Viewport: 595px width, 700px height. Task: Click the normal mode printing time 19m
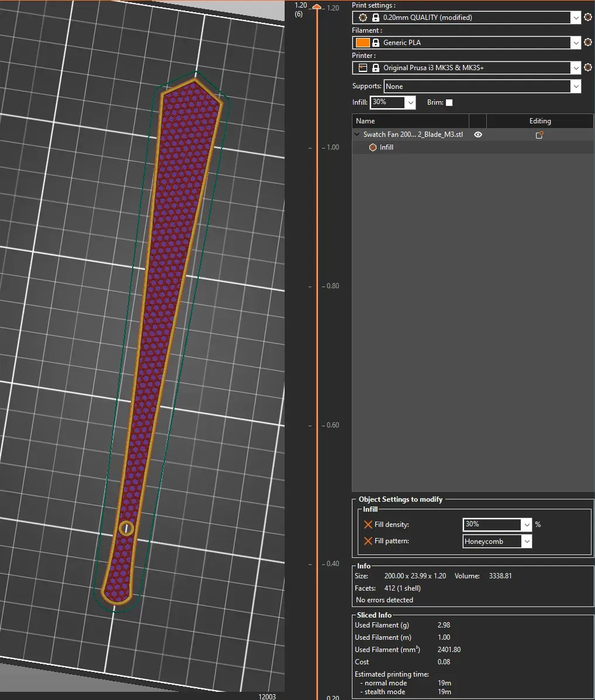pos(444,683)
